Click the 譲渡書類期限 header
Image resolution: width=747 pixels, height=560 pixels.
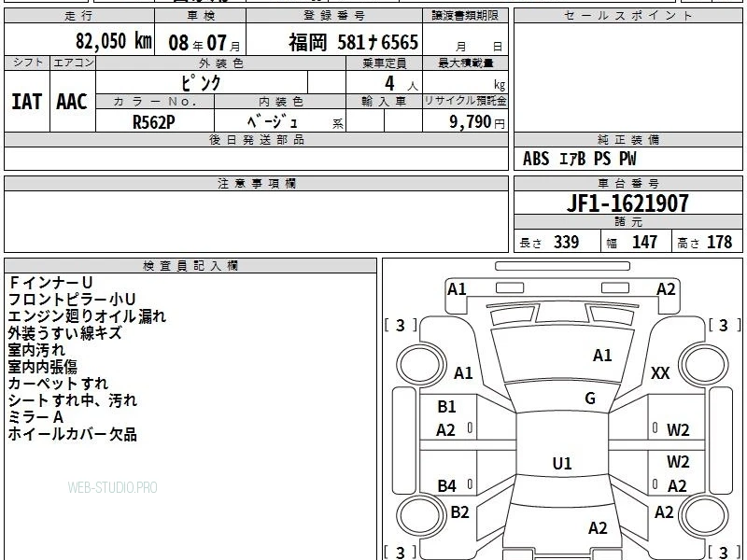(x=465, y=16)
